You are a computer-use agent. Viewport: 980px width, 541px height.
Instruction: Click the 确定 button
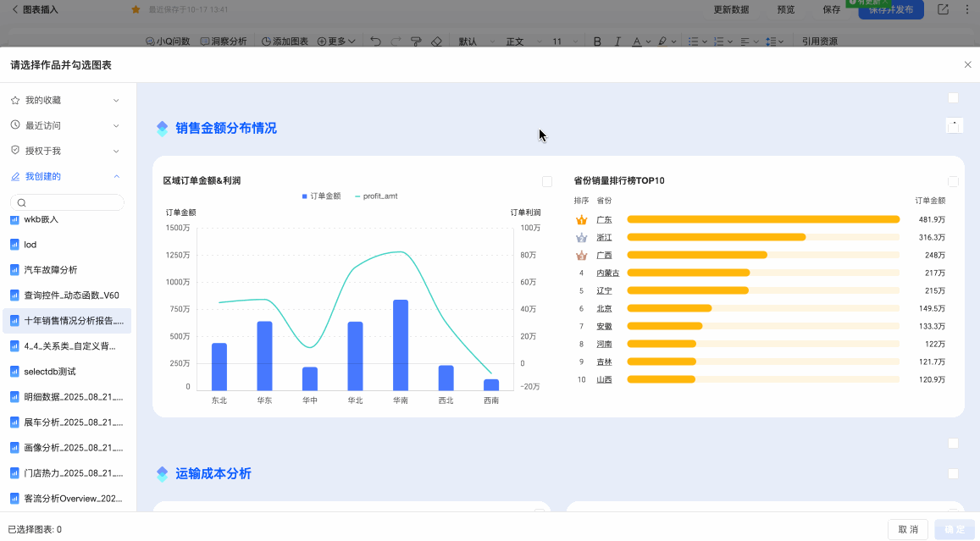[955, 529]
